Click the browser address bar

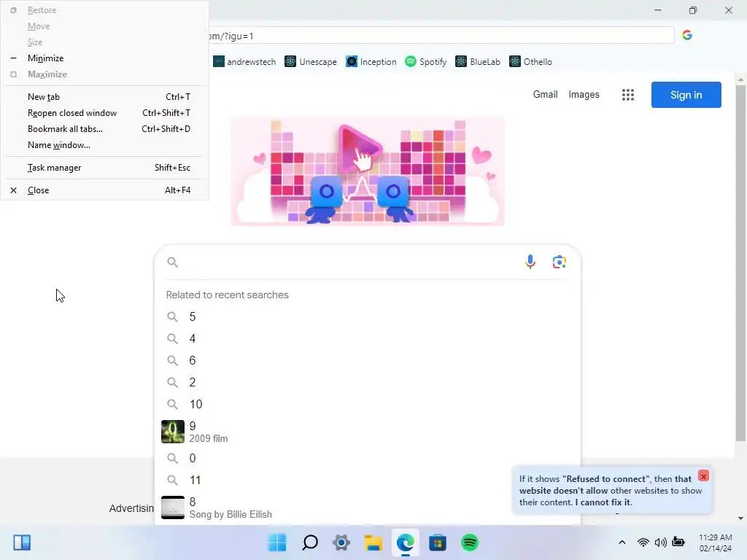(x=441, y=36)
